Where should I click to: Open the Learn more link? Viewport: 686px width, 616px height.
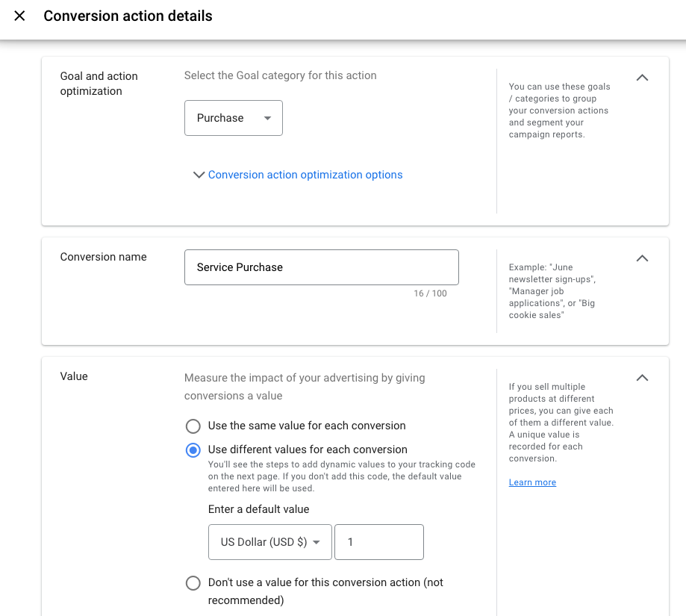532,482
